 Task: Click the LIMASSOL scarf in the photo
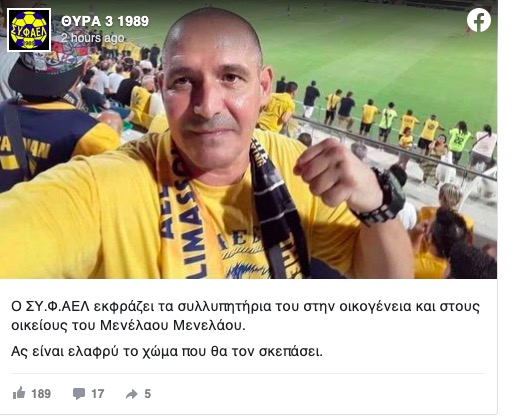pyautogui.click(x=187, y=217)
